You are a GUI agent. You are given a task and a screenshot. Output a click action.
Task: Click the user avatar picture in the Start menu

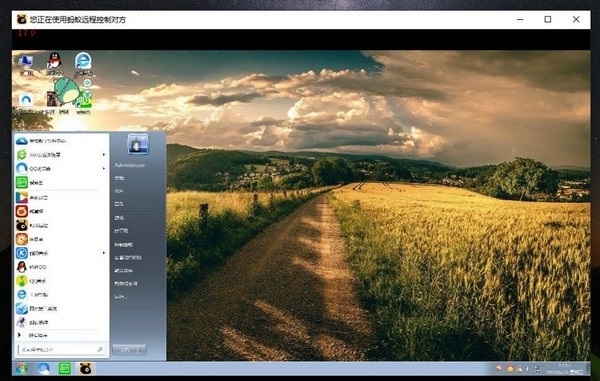coord(138,144)
